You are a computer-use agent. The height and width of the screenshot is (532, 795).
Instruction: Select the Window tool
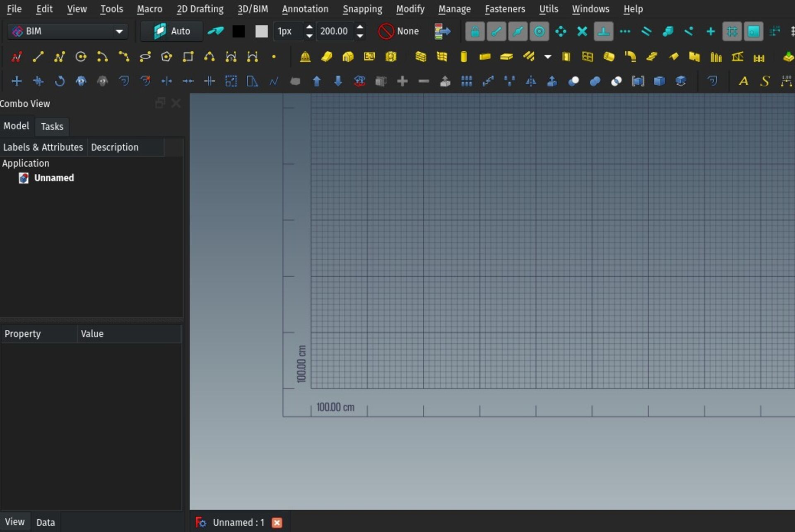point(587,57)
